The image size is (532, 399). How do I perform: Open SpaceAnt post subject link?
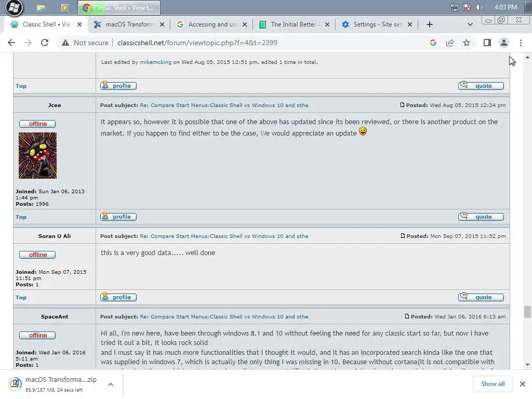click(x=224, y=316)
